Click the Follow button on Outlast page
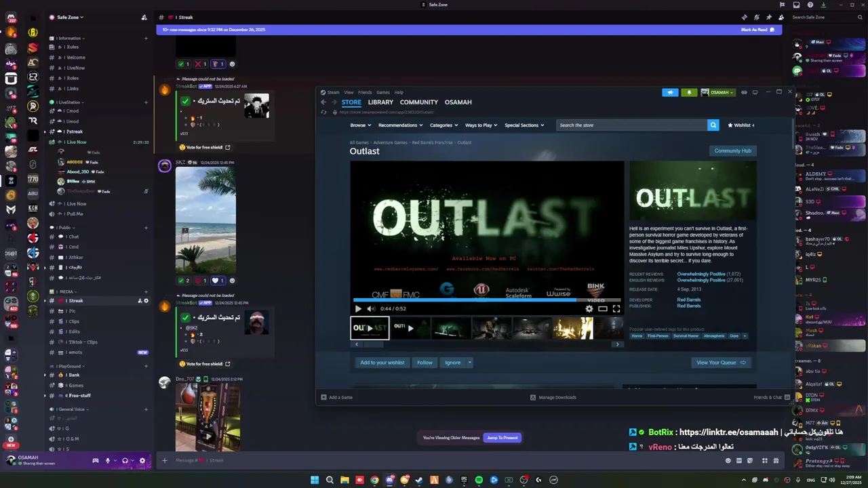The height and width of the screenshot is (488, 868). click(x=425, y=363)
